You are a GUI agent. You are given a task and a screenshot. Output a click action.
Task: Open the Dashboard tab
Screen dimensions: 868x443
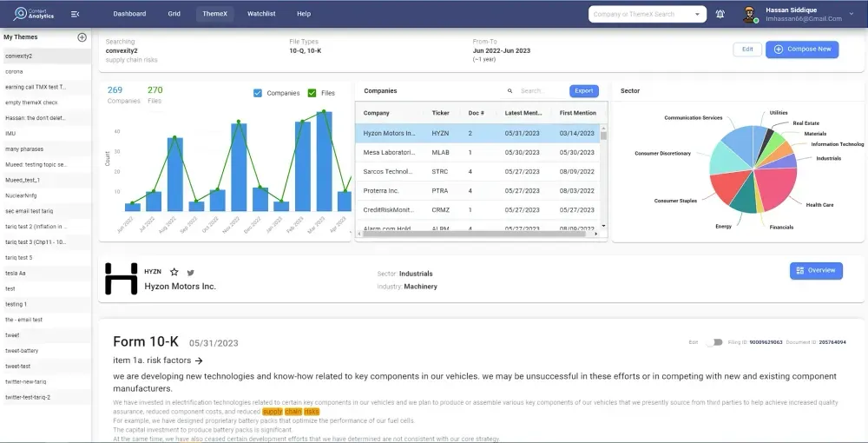click(129, 14)
